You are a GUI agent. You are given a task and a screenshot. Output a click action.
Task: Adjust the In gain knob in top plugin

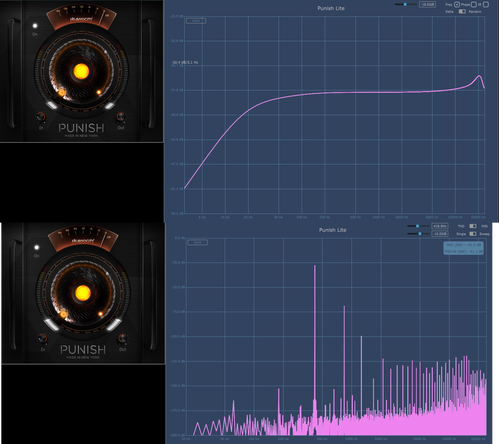41,117
